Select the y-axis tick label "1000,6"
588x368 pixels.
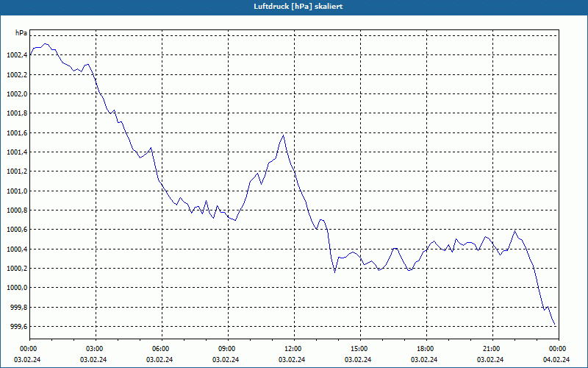click(17, 230)
